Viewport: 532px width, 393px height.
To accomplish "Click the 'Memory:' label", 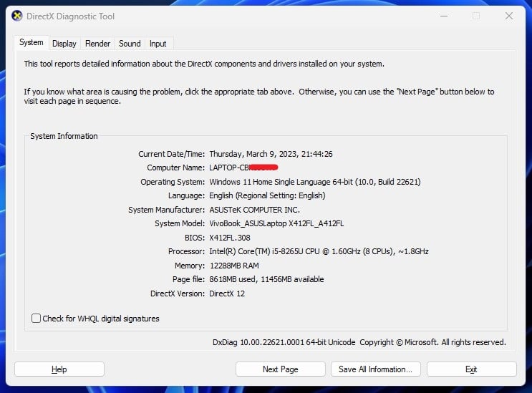I will 189,266.
